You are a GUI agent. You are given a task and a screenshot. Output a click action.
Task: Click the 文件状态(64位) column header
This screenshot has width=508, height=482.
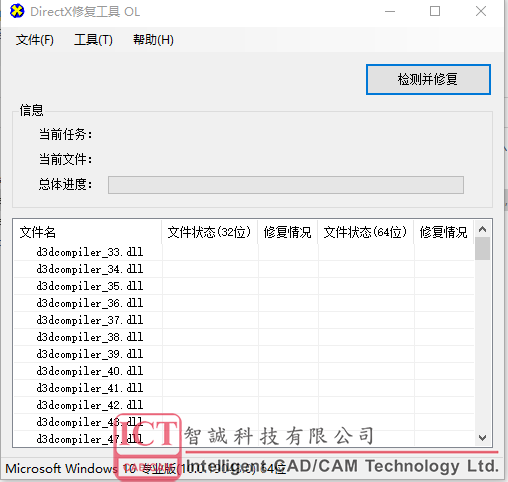366,232
